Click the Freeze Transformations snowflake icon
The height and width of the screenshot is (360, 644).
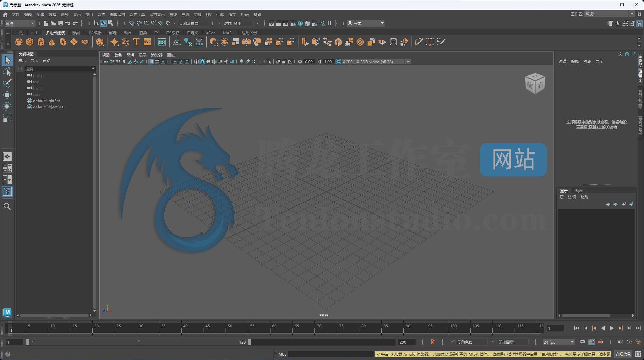(x=199, y=42)
